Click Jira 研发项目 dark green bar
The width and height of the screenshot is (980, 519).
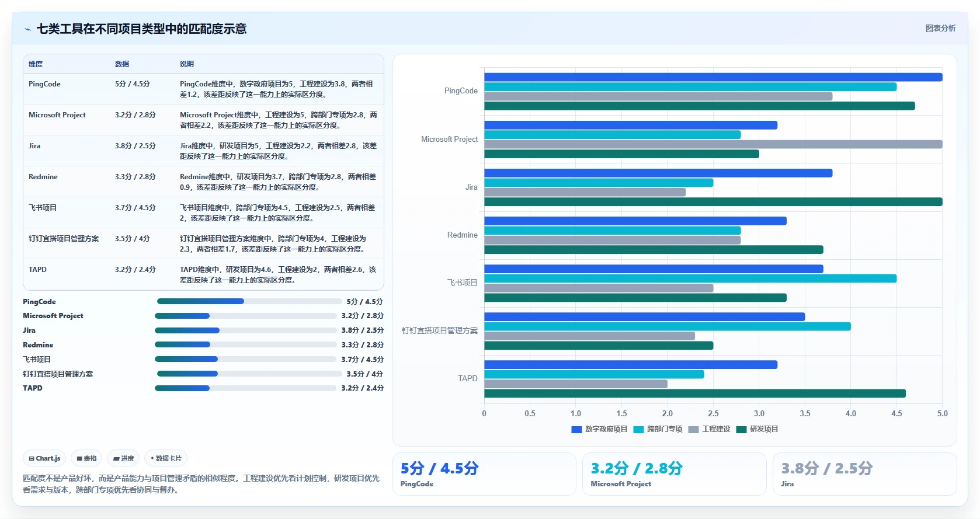(x=713, y=202)
